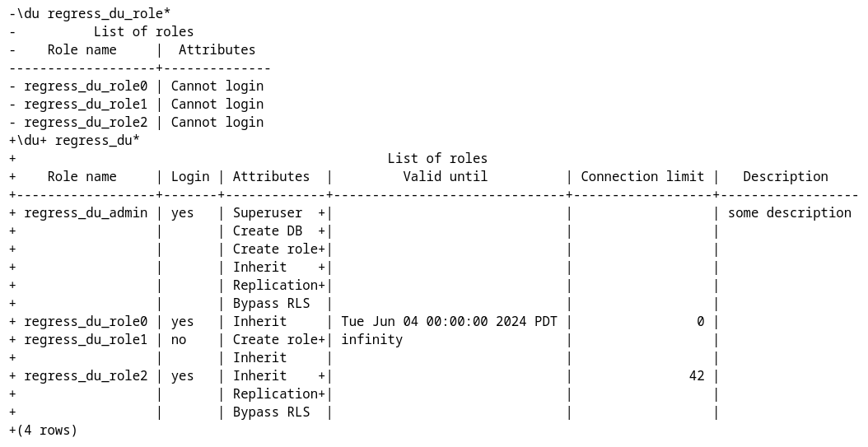Click 'regress_du_role1' in the added table
This screenshot has width=868, height=447.
point(86,339)
